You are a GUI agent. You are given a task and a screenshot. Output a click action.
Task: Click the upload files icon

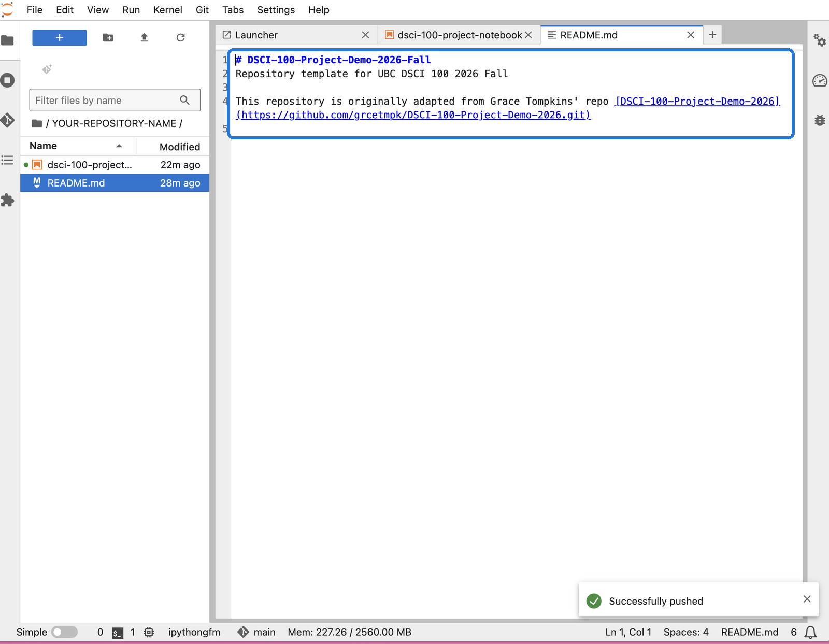tap(145, 37)
